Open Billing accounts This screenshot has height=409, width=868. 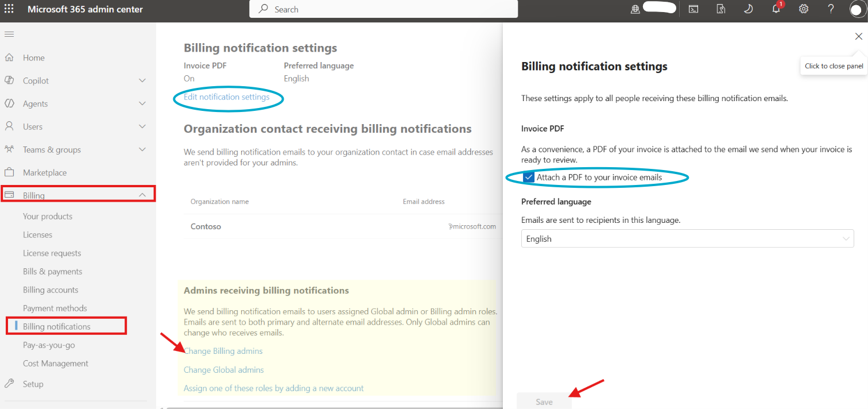[x=51, y=290]
